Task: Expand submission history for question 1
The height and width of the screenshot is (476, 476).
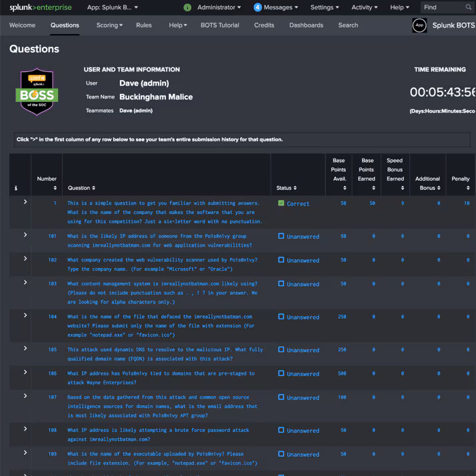Action: [25, 202]
